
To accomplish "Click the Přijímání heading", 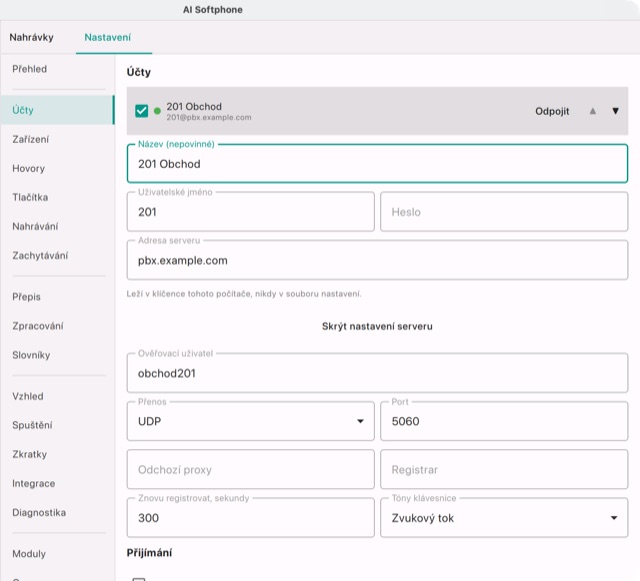I will [x=149, y=553].
